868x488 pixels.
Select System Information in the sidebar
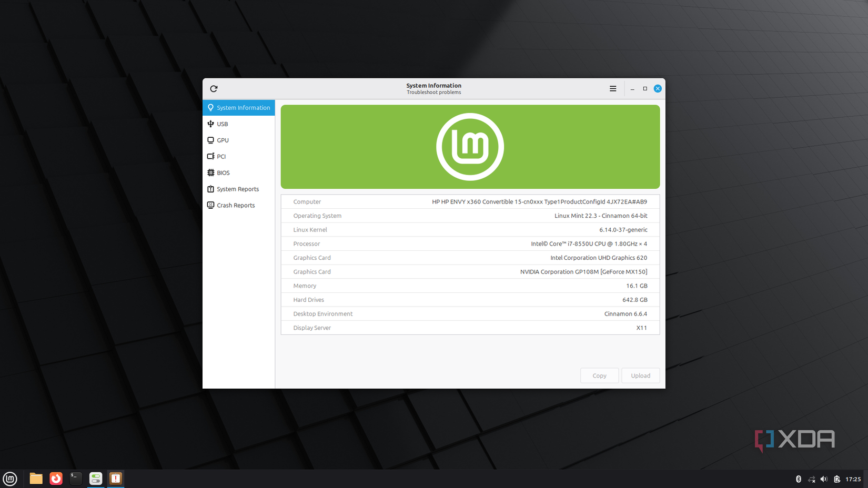click(239, 108)
